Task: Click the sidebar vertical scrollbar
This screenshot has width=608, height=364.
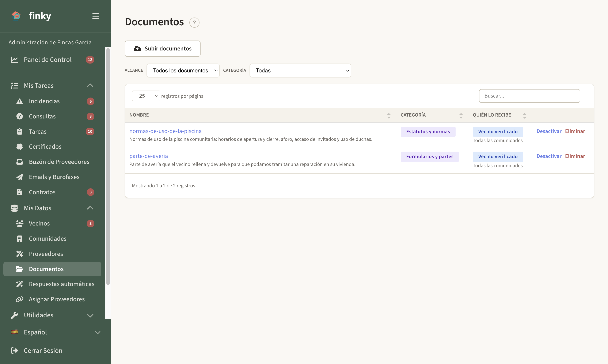Action: pyautogui.click(x=108, y=167)
